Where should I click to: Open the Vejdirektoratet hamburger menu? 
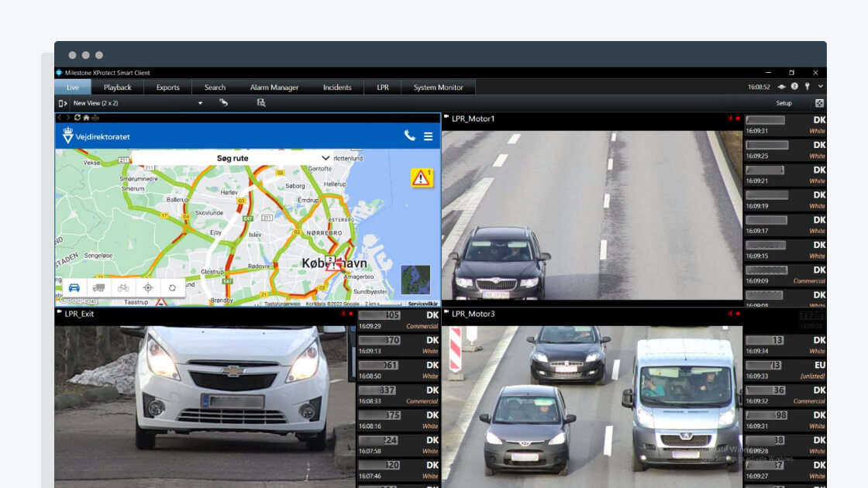tap(428, 136)
